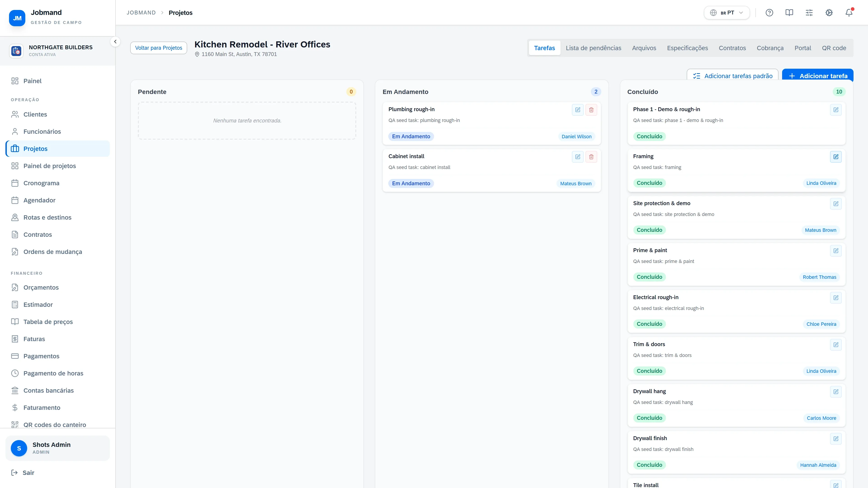The height and width of the screenshot is (488, 868).
Task: Delete the Cabinet install task
Action: 591,157
